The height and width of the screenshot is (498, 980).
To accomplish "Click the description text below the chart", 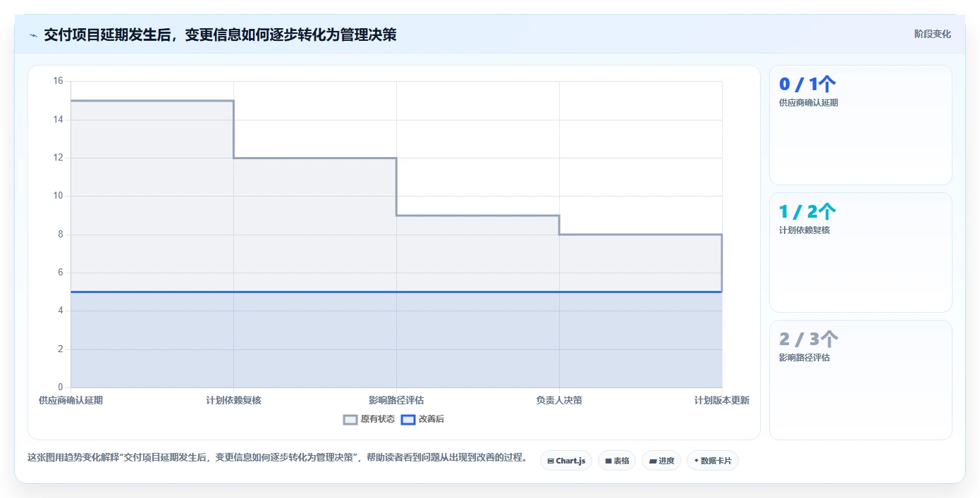I will point(278,458).
